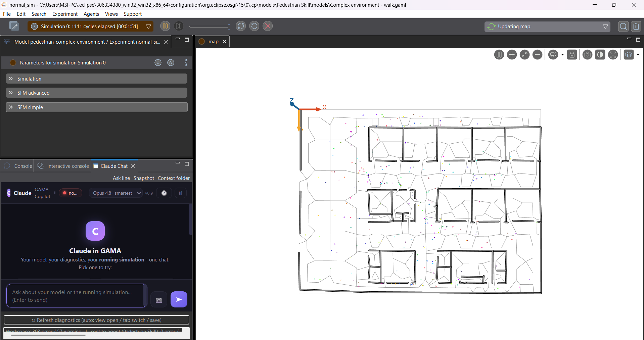Maximize the parameters panel
Screen dimensions: 644x340
coord(187,40)
